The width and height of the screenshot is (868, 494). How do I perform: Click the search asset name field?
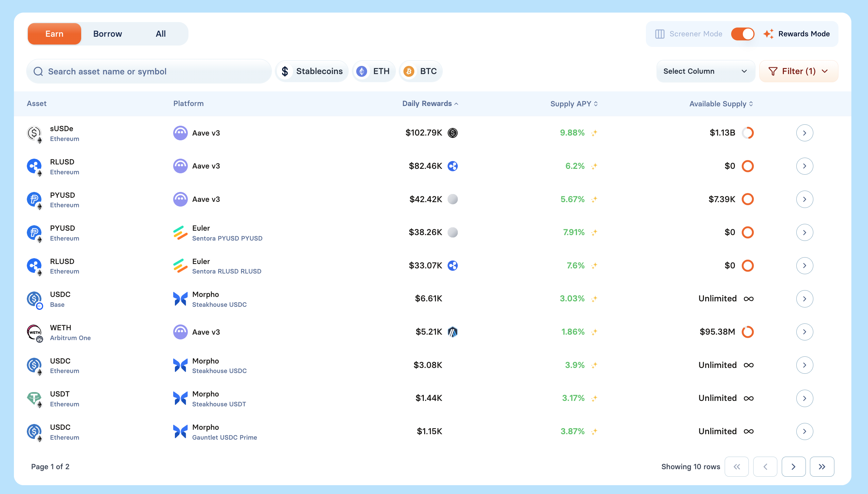(149, 71)
